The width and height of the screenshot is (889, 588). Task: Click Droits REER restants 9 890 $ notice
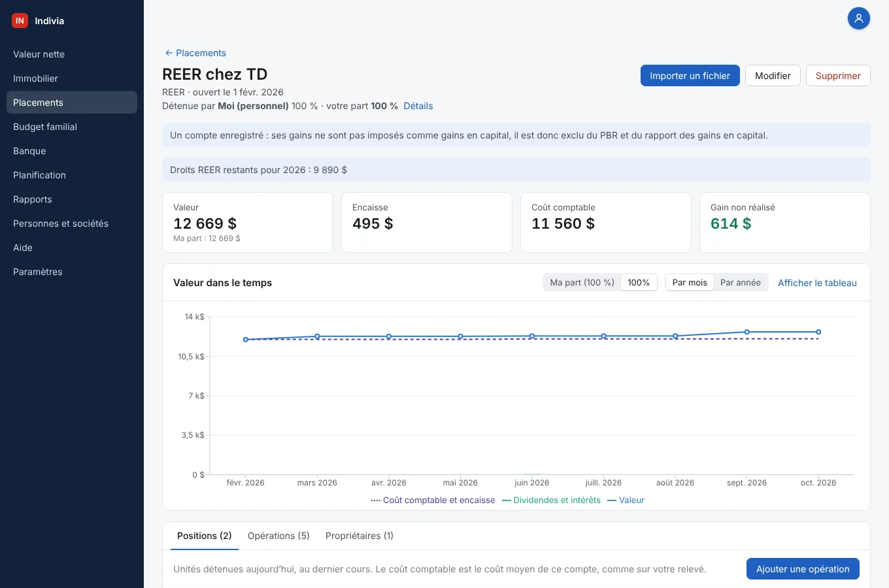[x=516, y=170]
